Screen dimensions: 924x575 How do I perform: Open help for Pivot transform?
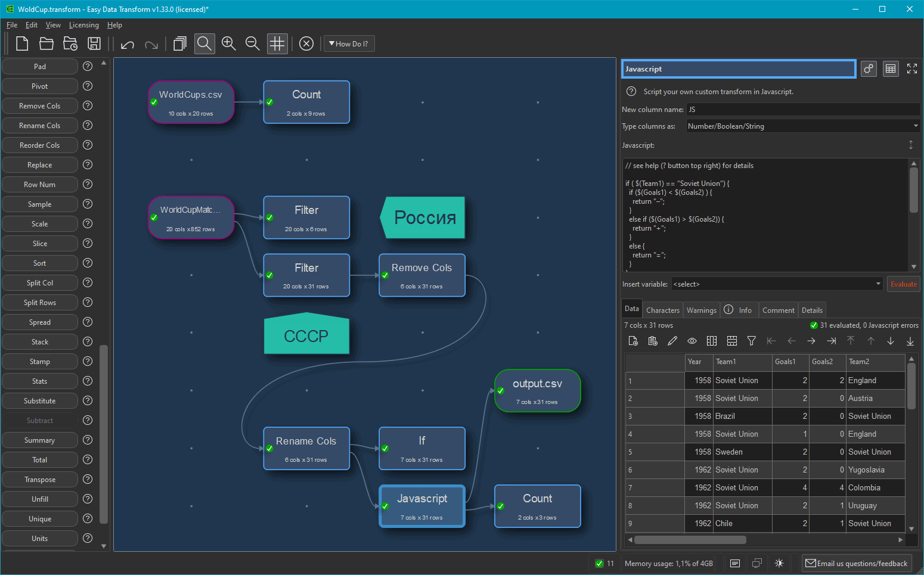coord(88,86)
